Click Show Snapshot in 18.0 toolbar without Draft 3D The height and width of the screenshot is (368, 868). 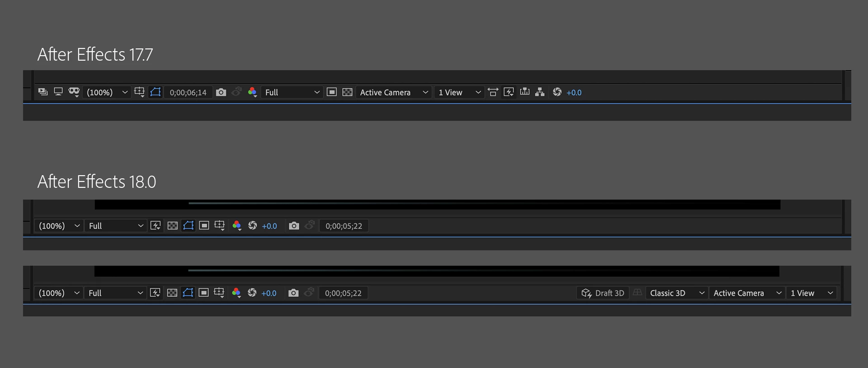(x=310, y=225)
